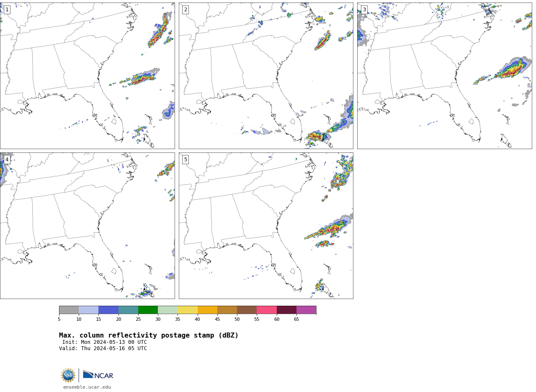The image size is (536, 392).
Task: Click colorbar tick label 5
Action: coord(59,320)
